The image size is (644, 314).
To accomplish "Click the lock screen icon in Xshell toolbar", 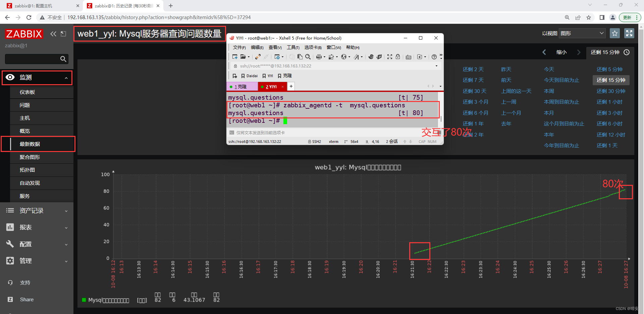I will coord(398,57).
